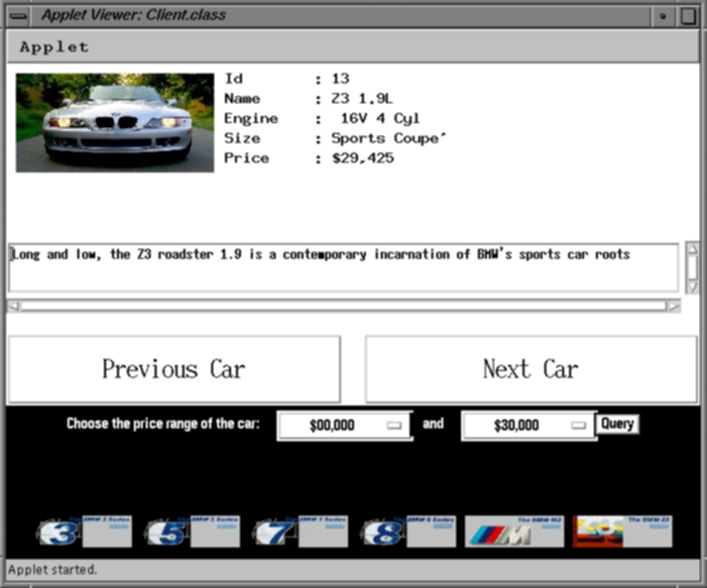Click the vertical scrollbar thumb of description
This screenshot has width=707, height=588.
693,268
